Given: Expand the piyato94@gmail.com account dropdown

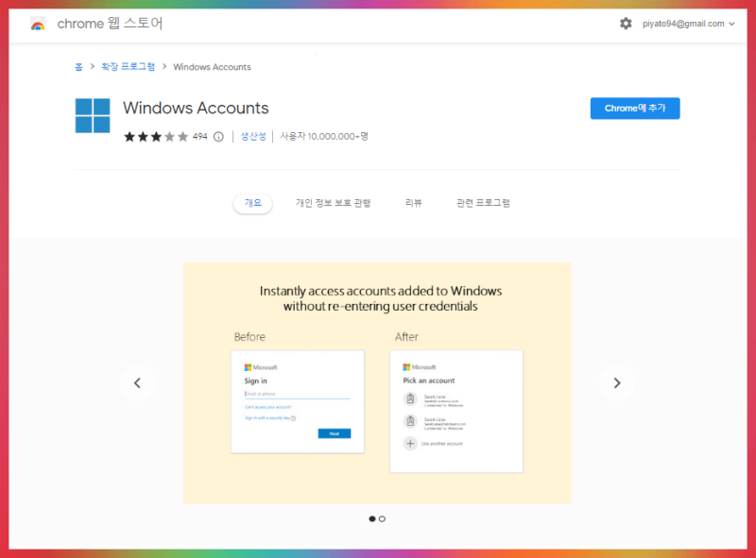Looking at the screenshot, I should tap(688, 24).
